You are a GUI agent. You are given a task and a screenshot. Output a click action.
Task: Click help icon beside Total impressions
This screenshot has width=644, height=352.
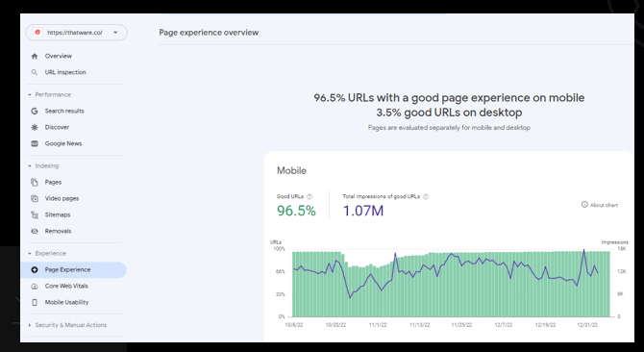point(426,197)
